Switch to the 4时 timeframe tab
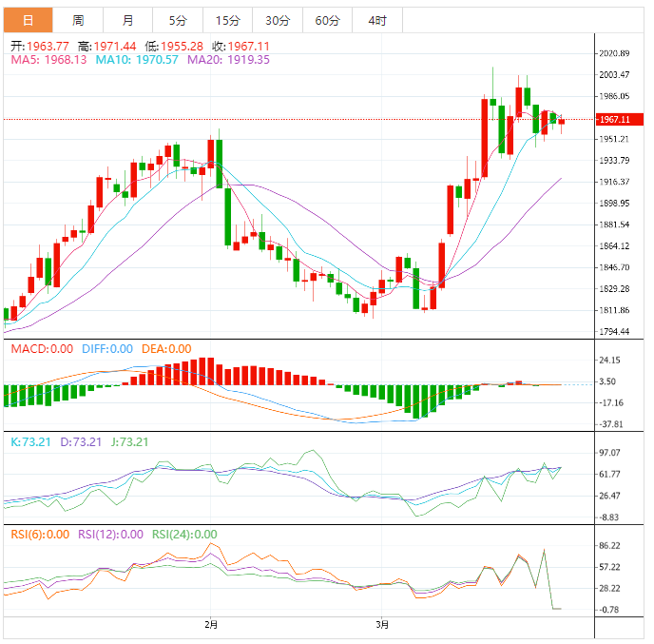 click(x=376, y=20)
